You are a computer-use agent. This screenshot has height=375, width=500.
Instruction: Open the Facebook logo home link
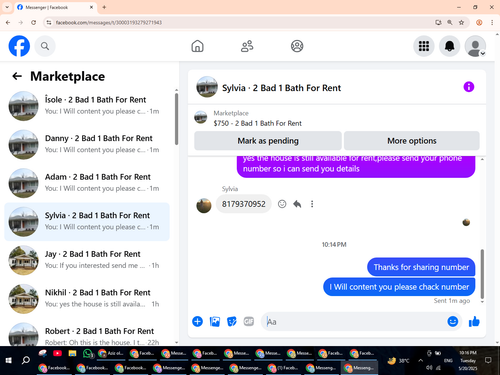coord(19,46)
